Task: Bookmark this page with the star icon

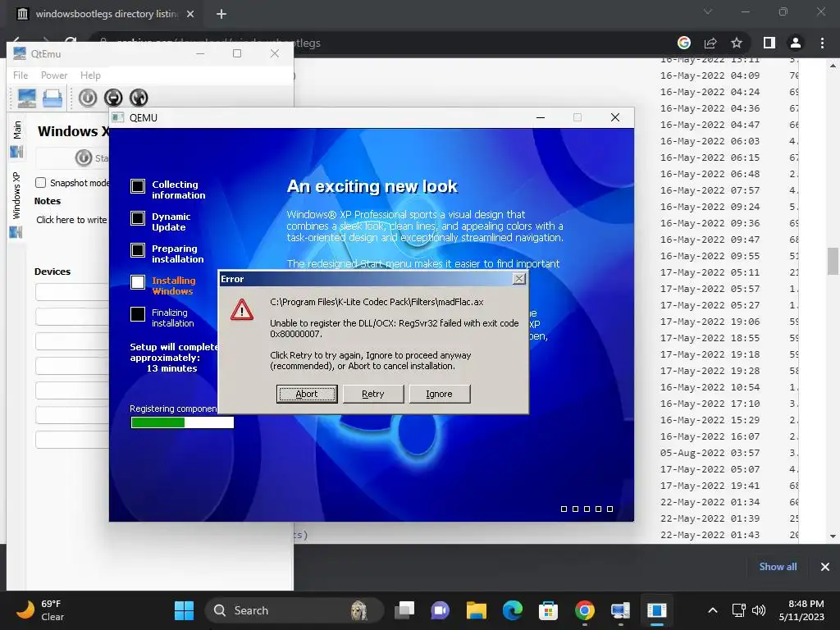Action: 737,43
